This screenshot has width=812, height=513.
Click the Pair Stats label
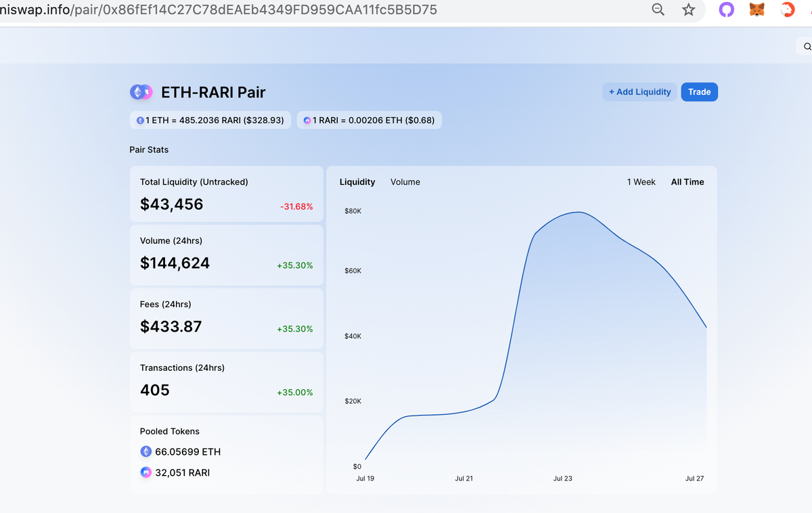(x=149, y=150)
